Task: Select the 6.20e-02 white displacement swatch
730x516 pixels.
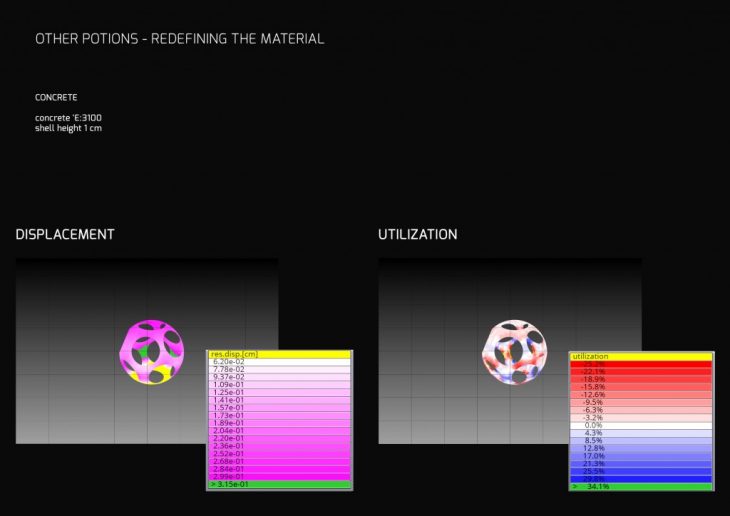Action: (279, 362)
